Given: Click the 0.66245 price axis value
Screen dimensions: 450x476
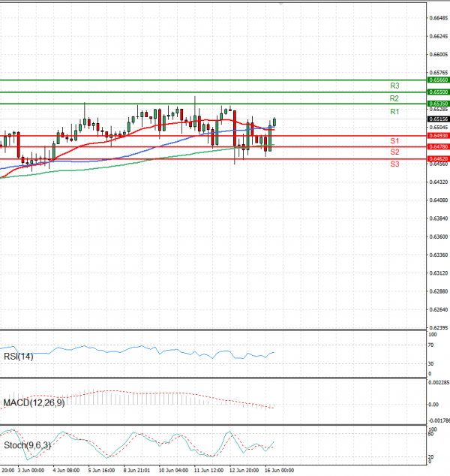Looking at the screenshot, I should pyautogui.click(x=439, y=37).
